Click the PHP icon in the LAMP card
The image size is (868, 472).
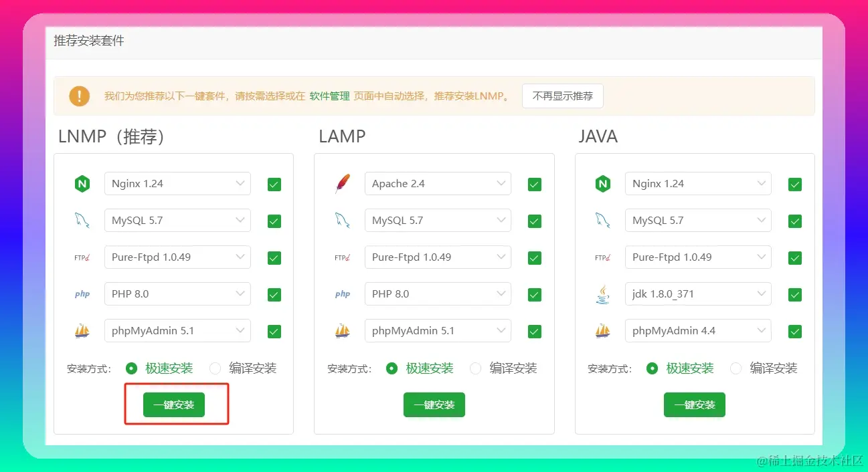(342, 293)
